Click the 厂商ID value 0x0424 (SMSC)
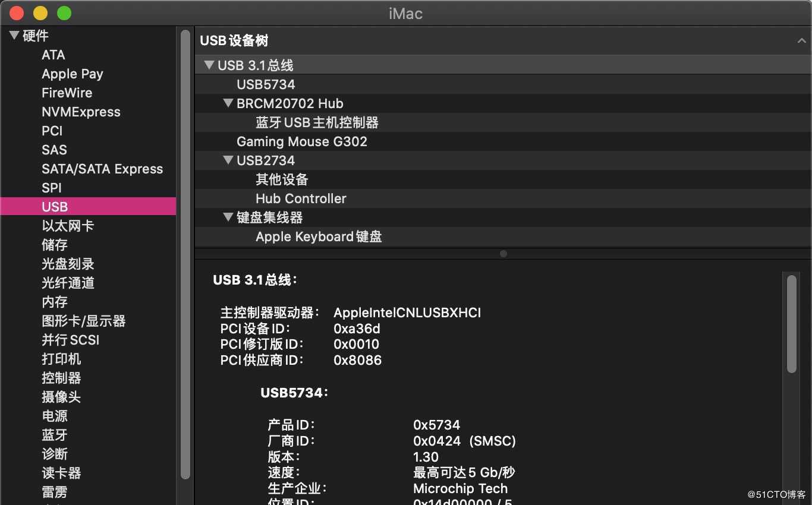This screenshot has width=812, height=505. 464,441
